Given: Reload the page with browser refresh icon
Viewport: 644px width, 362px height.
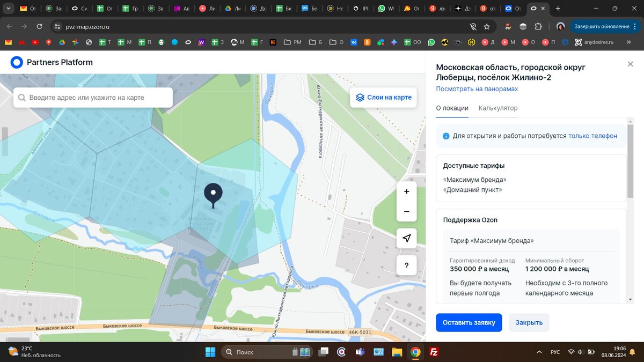Looking at the screenshot, I should [x=39, y=26].
